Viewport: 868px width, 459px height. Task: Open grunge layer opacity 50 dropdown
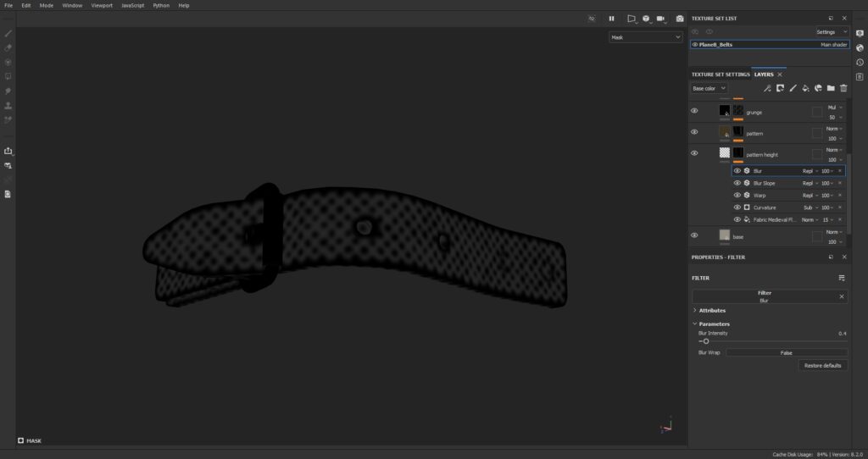pyautogui.click(x=834, y=117)
